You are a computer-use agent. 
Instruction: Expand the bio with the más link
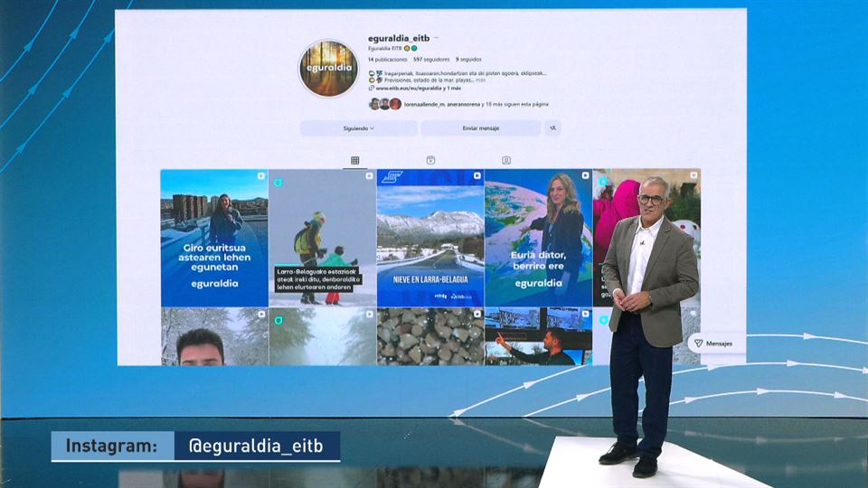481,80
